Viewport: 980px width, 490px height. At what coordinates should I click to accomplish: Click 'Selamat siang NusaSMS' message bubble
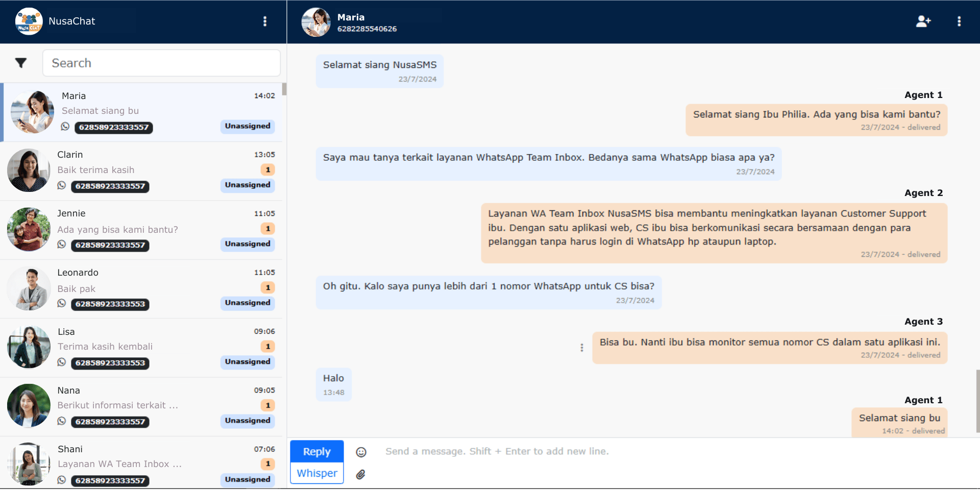click(x=380, y=71)
